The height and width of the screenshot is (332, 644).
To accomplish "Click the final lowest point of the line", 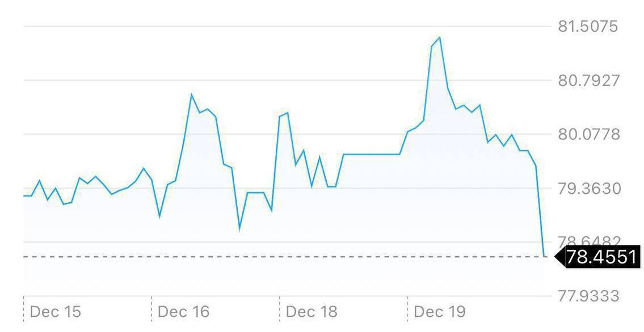I will tap(544, 256).
